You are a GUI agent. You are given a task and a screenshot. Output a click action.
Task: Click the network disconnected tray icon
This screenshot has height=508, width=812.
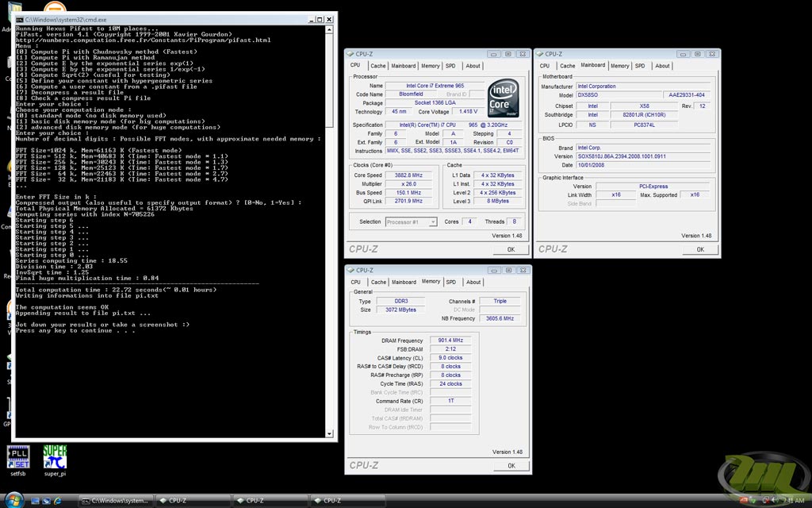(x=764, y=501)
